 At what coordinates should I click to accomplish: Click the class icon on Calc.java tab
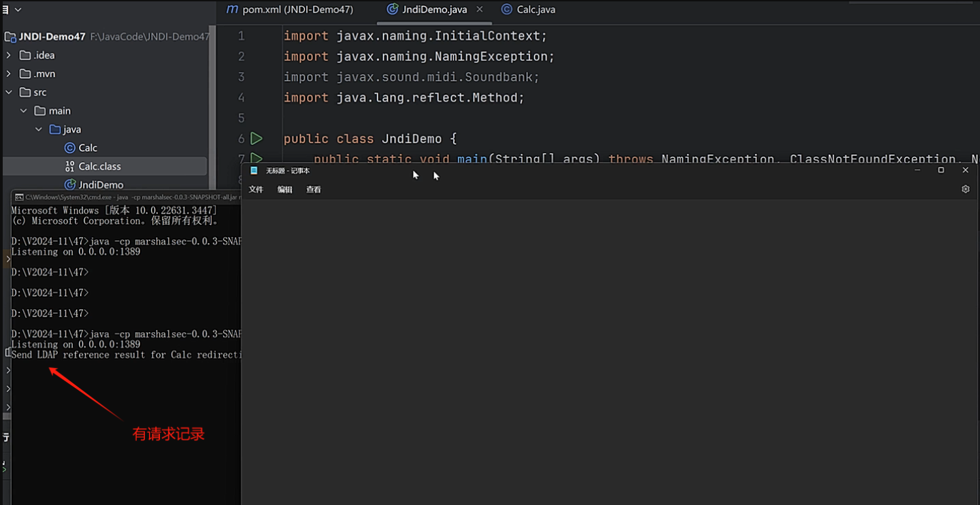pyautogui.click(x=506, y=10)
